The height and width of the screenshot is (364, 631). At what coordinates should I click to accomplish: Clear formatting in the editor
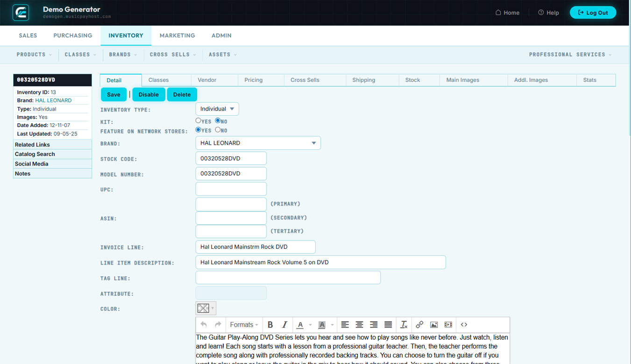coord(404,325)
